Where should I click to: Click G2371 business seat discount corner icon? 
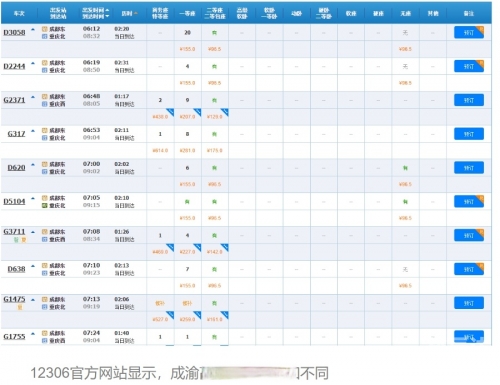click(170, 112)
